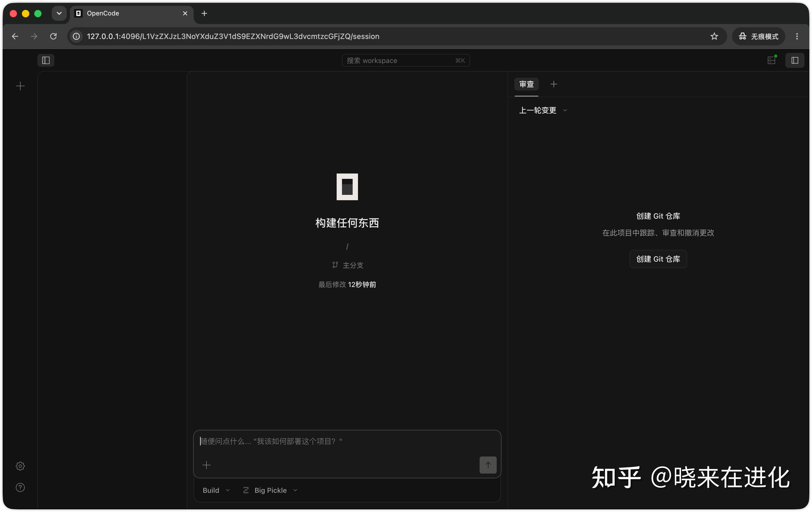Close the OpenCode browser tab

click(x=185, y=14)
